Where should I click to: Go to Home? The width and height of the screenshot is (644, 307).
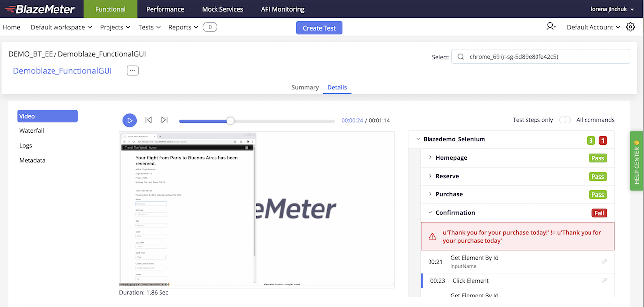coord(11,27)
